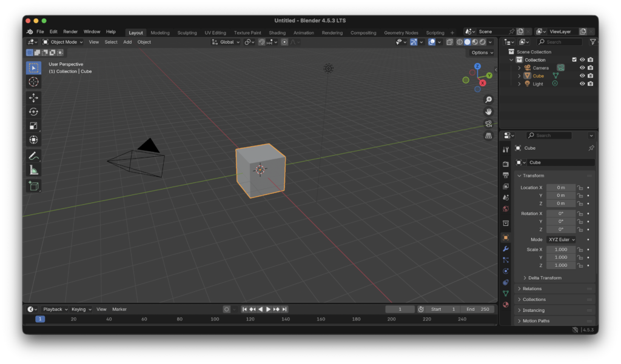The height and width of the screenshot is (364, 621).
Task: Toggle snapping magnet
Action: [262, 42]
